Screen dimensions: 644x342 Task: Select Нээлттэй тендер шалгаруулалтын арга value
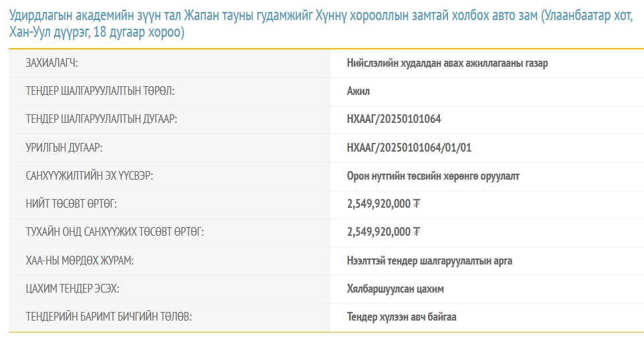click(x=429, y=261)
